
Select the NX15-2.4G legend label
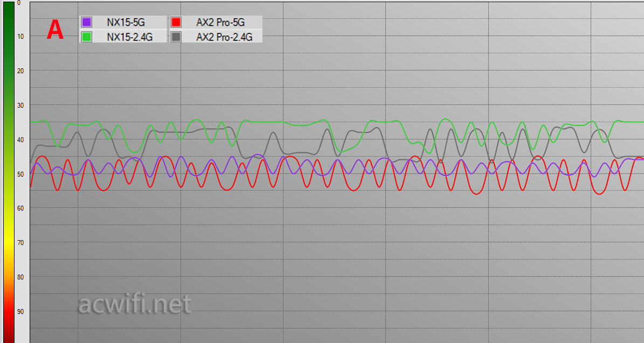(130, 37)
